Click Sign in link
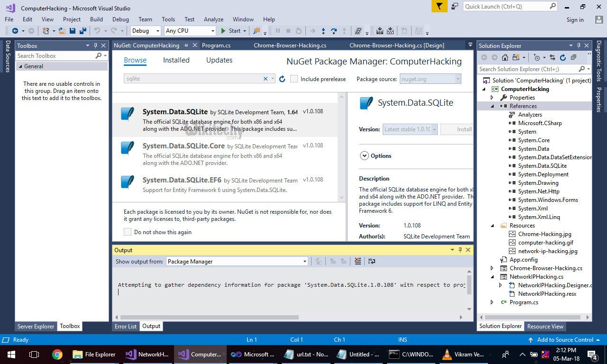This screenshot has height=364, width=607. 575,20
